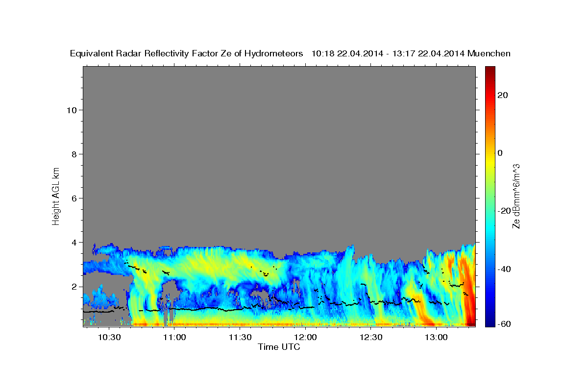This screenshot has width=588, height=392.
Task: Click the colorbar value "20"
Action: click(503, 95)
